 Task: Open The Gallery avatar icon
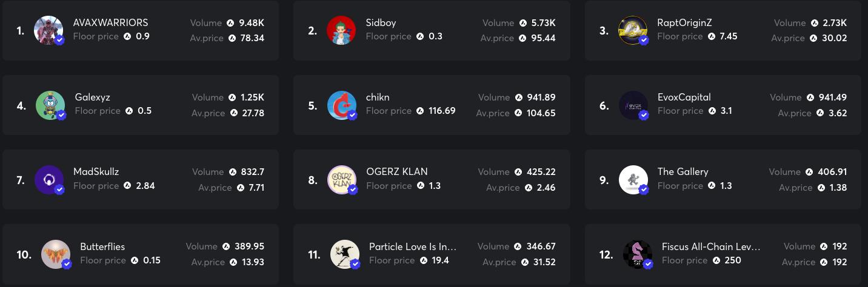[633, 180]
